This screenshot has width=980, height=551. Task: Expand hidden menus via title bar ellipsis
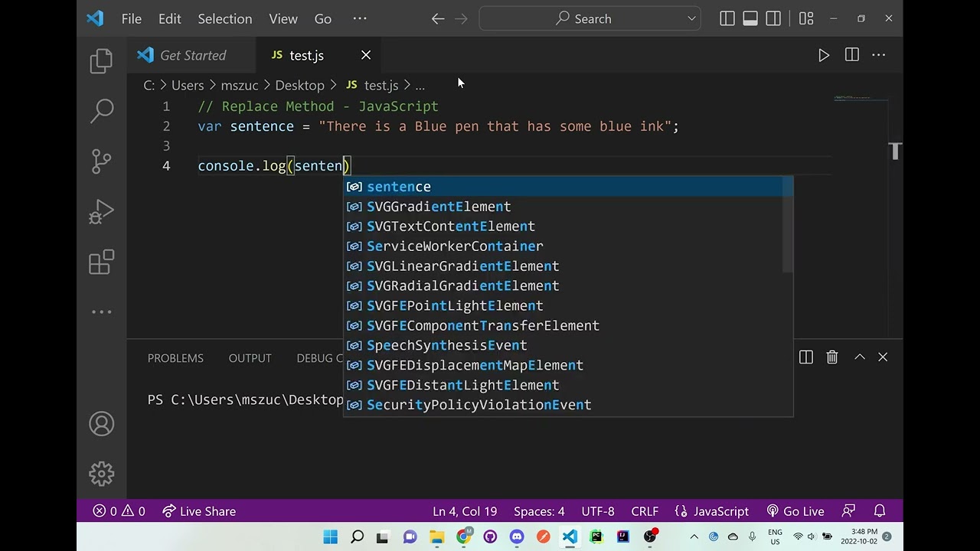click(x=360, y=19)
